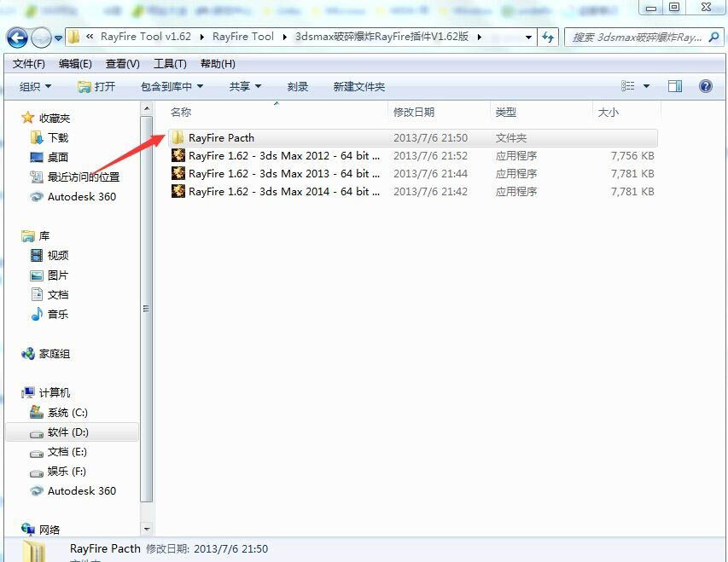Go back with the Back arrow button

click(x=17, y=38)
